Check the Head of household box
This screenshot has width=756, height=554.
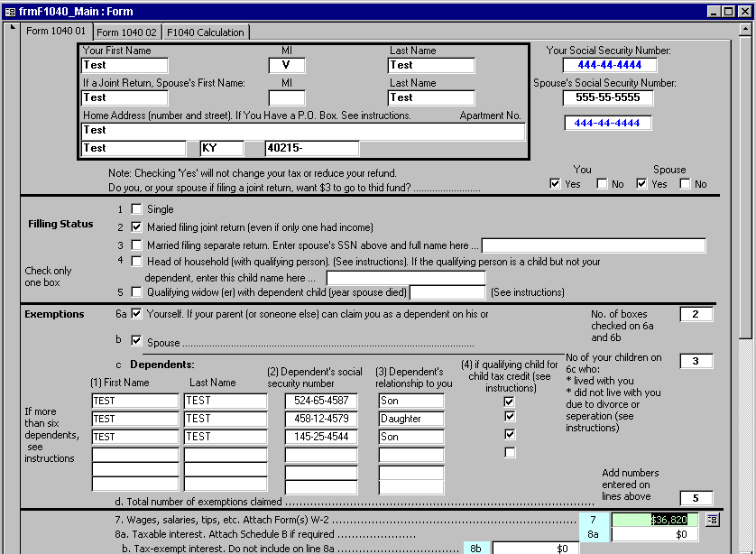137,261
